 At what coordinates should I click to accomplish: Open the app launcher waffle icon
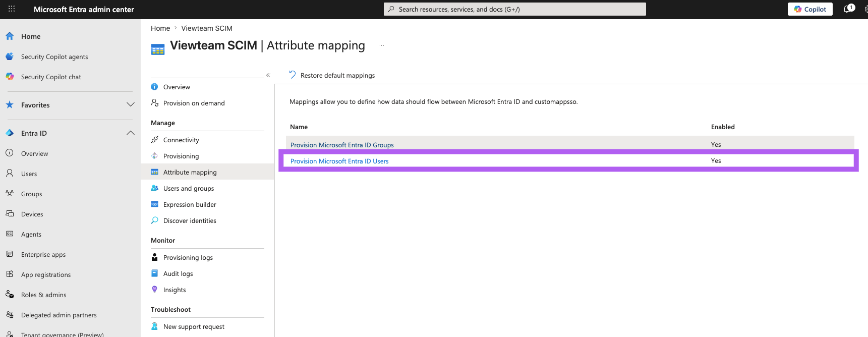tap(12, 9)
